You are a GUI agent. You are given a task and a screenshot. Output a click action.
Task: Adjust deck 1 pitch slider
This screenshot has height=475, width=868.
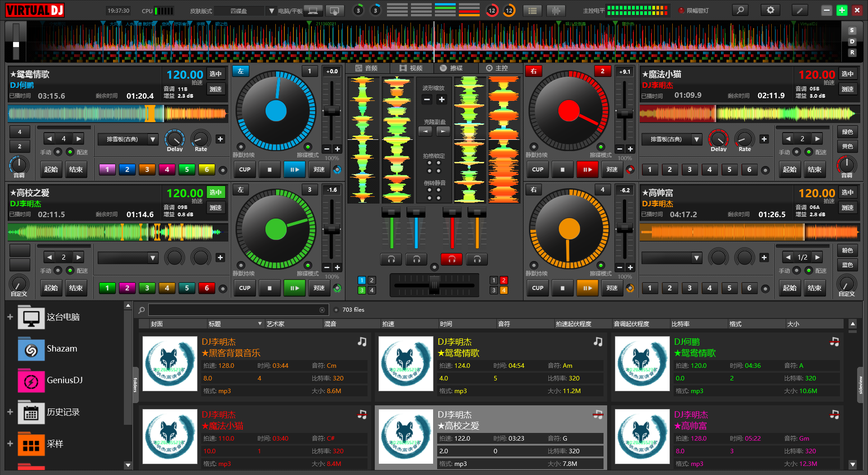tap(332, 111)
